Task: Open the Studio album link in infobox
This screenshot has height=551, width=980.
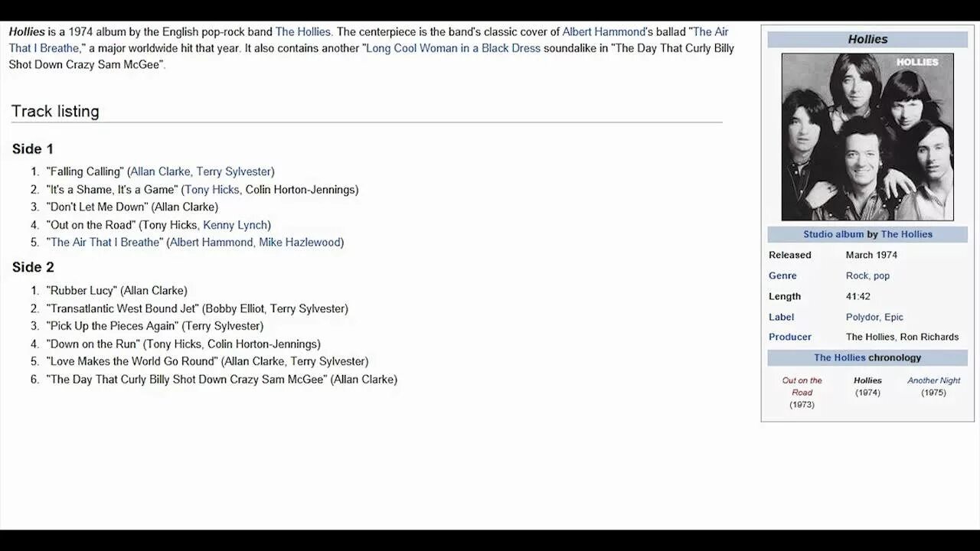Action: [x=833, y=234]
